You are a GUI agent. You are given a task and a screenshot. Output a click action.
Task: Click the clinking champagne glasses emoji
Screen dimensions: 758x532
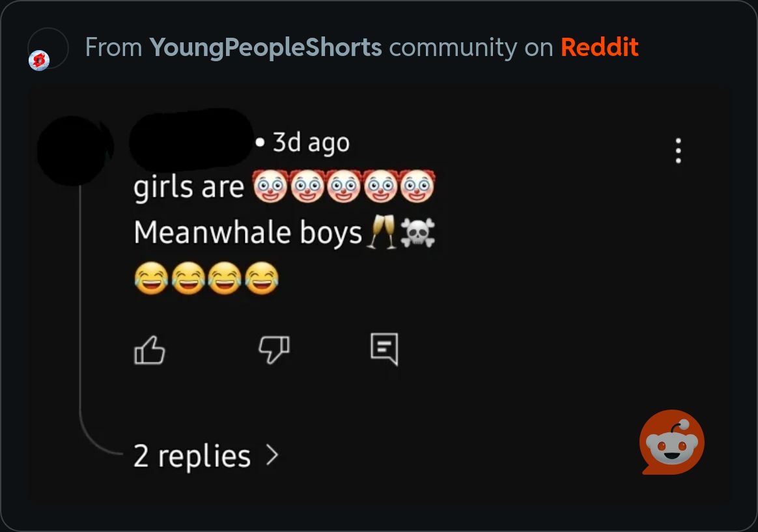pos(382,232)
